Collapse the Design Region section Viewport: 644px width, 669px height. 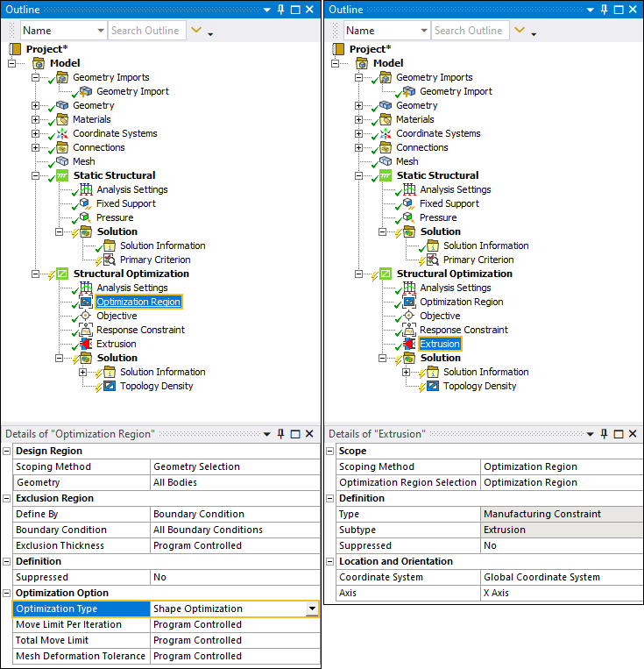tap(8, 451)
